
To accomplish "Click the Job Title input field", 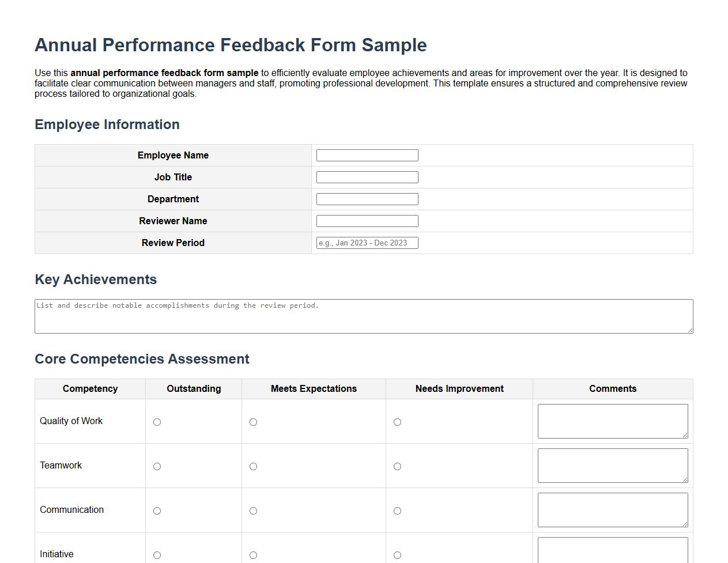I will pos(367,177).
